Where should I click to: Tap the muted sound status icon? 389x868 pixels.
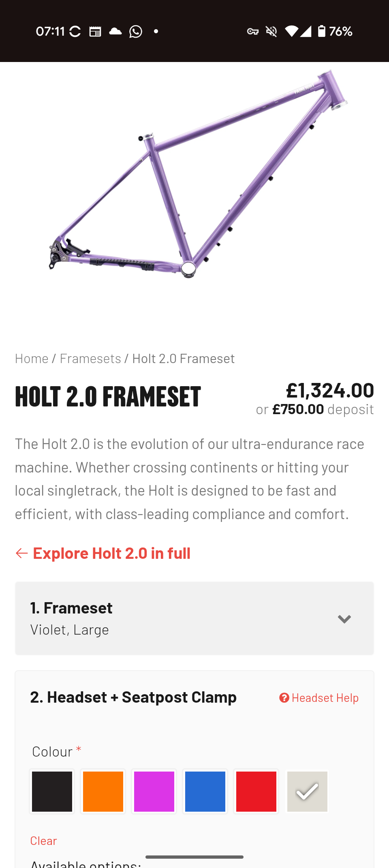(271, 31)
